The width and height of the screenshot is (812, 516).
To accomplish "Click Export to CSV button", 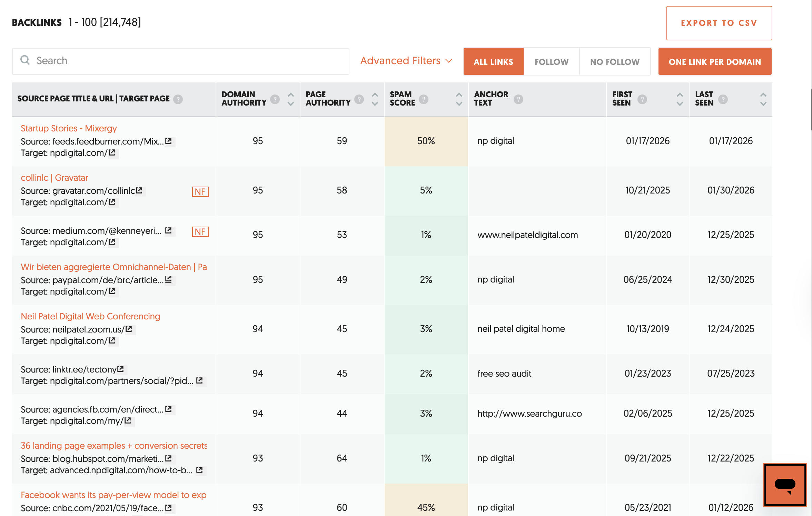I will click(719, 23).
